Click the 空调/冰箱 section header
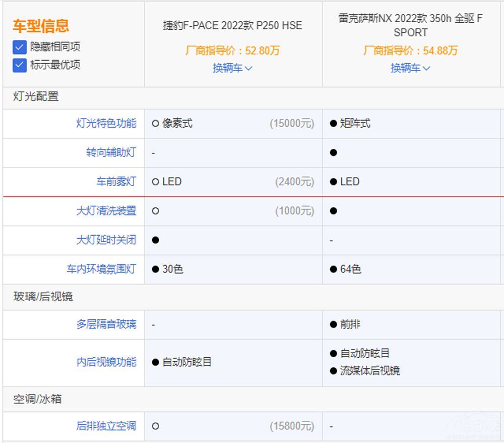Viewport: 504px width, 443px height. click(37, 399)
